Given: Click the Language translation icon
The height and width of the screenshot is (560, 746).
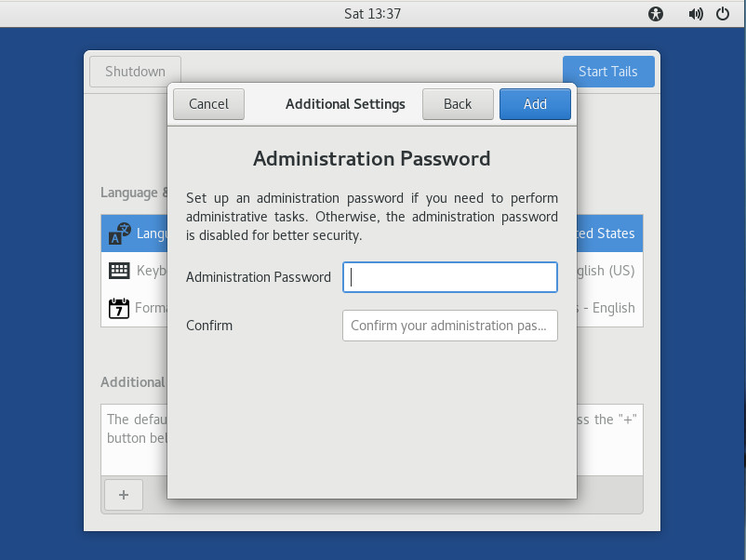Looking at the screenshot, I should pyautogui.click(x=119, y=233).
